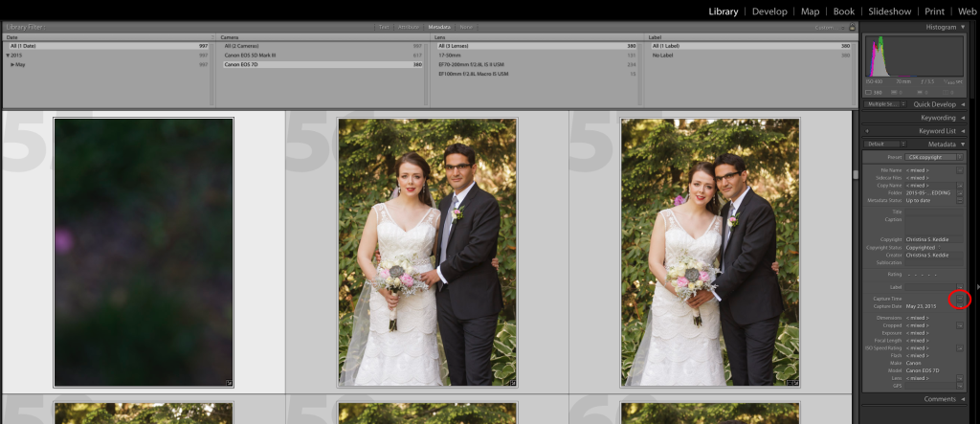Click the Metadata Status action icon
The height and width of the screenshot is (424, 980).
961,200
